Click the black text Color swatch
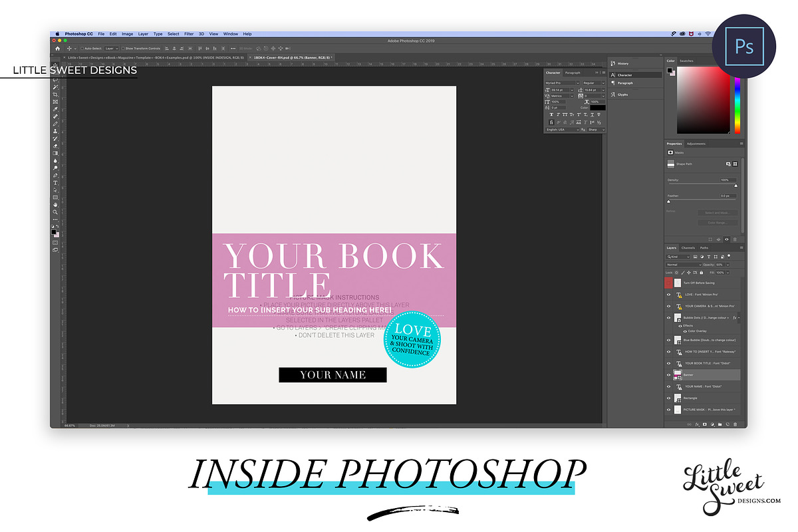Image resolution: width=798 pixels, height=532 pixels. 597,107
